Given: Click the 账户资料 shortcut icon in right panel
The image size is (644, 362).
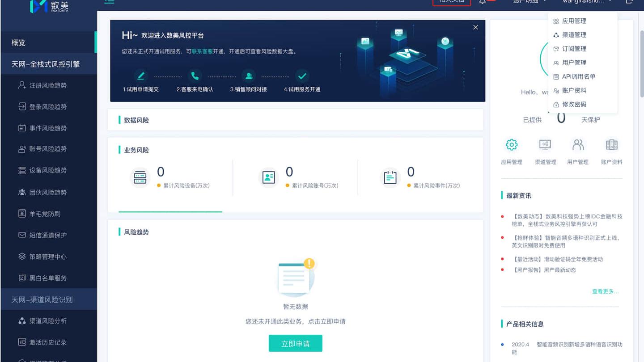Looking at the screenshot, I should (612, 145).
